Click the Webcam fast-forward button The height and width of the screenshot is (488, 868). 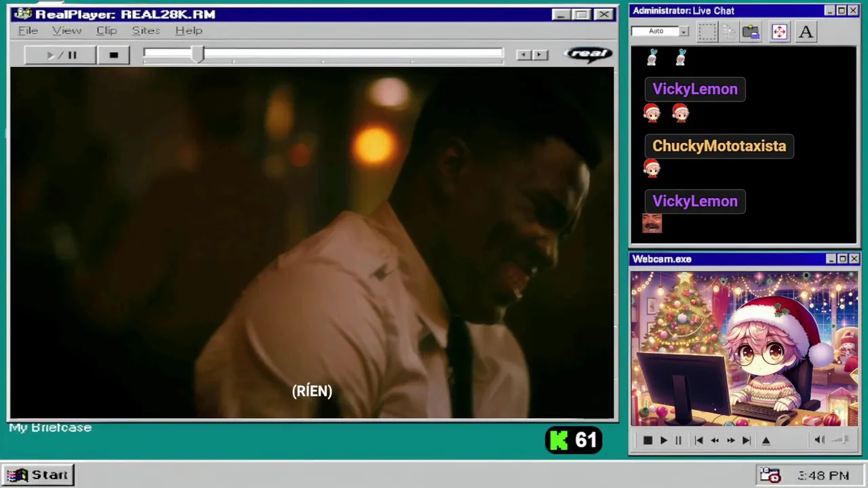click(730, 441)
